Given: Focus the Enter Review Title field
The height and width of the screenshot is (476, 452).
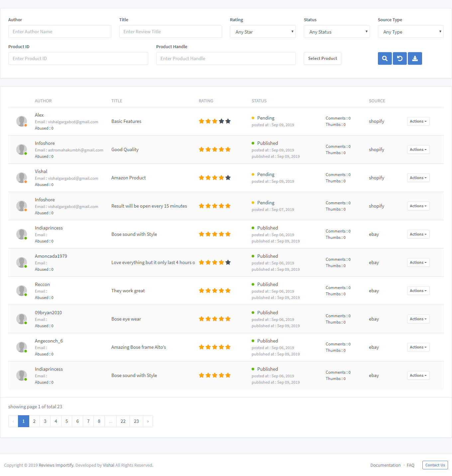Looking at the screenshot, I should (x=170, y=32).
